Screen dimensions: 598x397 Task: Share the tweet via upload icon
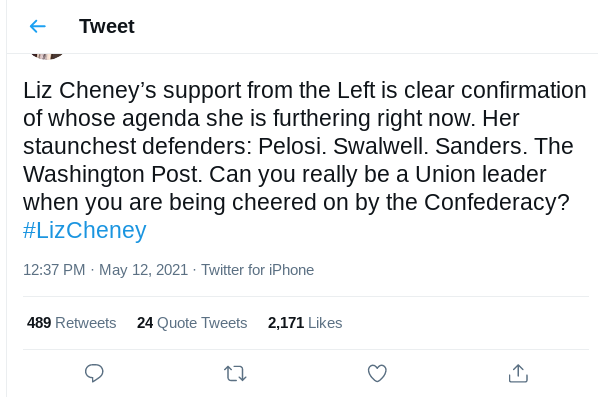(x=518, y=373)
